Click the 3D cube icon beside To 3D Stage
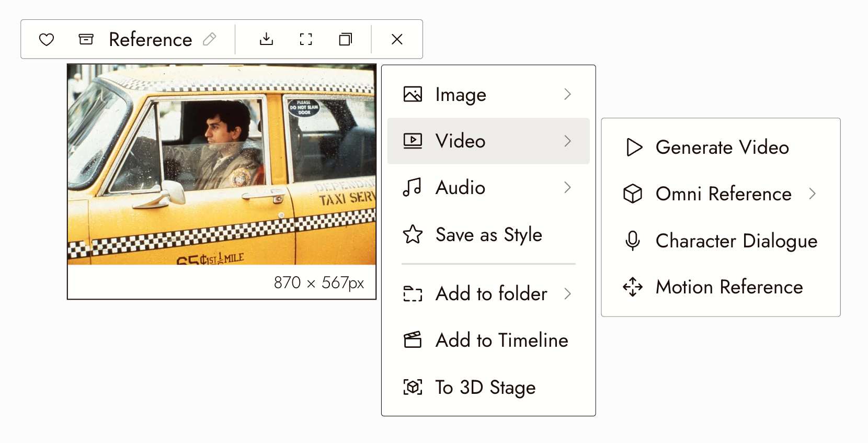 413,387
